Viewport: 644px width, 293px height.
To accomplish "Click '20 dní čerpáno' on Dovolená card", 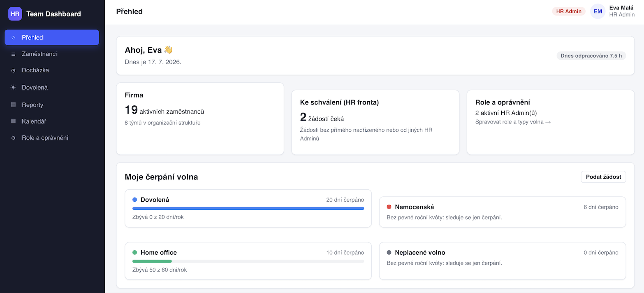I will 345,200.
